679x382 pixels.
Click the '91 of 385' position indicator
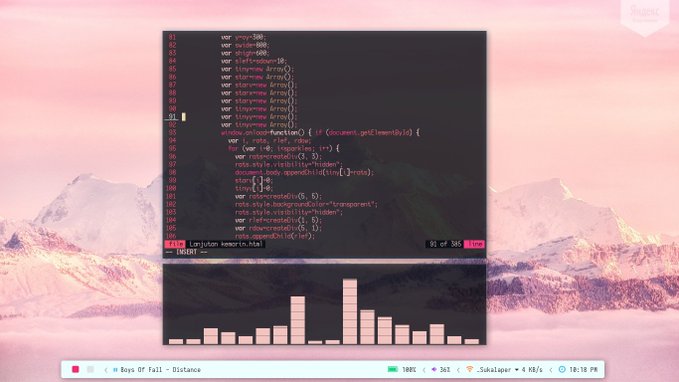tap(445, 244)
